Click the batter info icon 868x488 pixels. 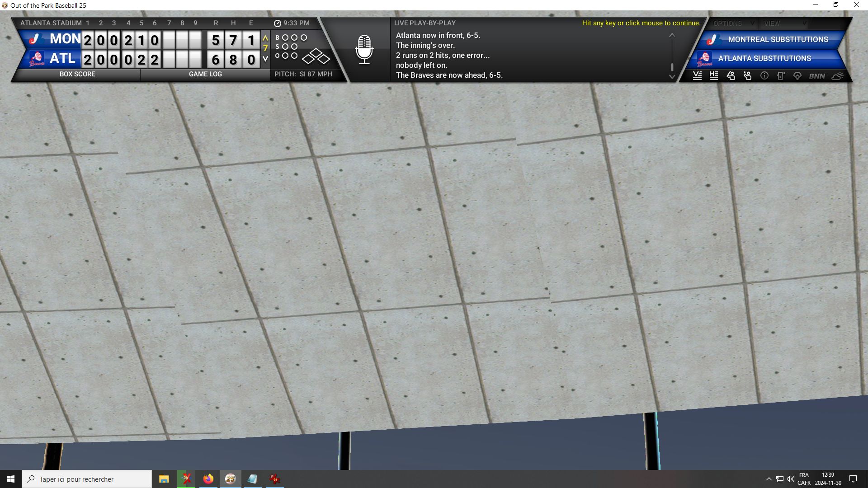[731, 76]
